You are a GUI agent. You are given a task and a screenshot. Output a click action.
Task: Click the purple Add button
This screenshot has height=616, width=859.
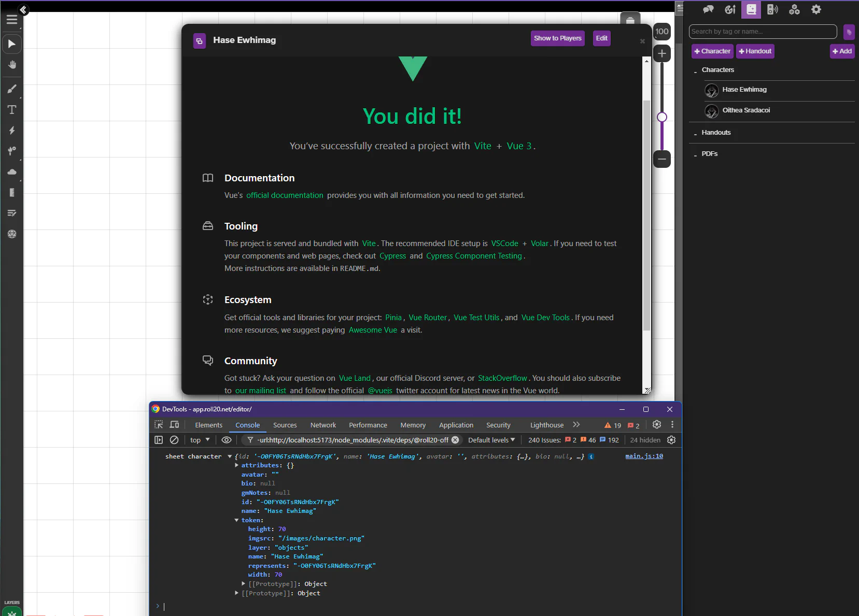[x=842, y=51]
